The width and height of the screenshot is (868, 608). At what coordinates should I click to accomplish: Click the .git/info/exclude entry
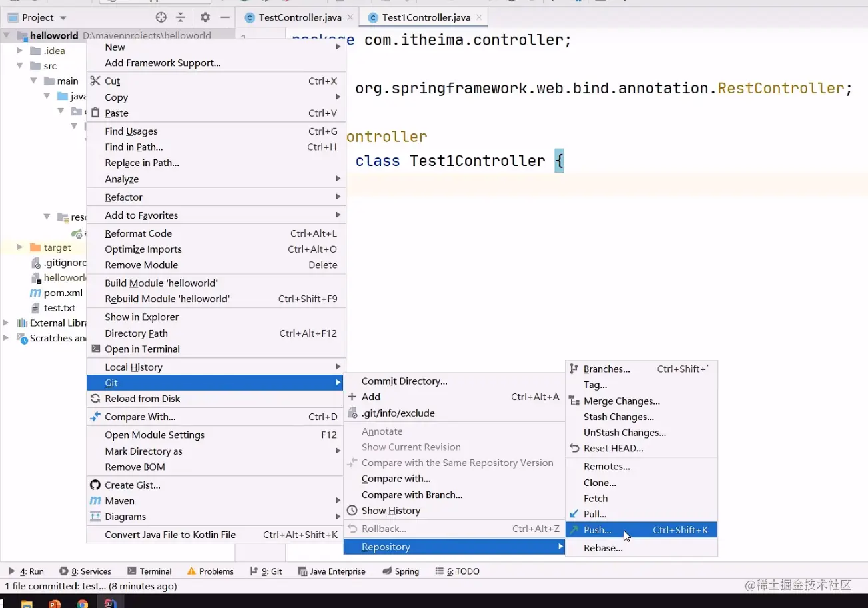click(454, 413)
